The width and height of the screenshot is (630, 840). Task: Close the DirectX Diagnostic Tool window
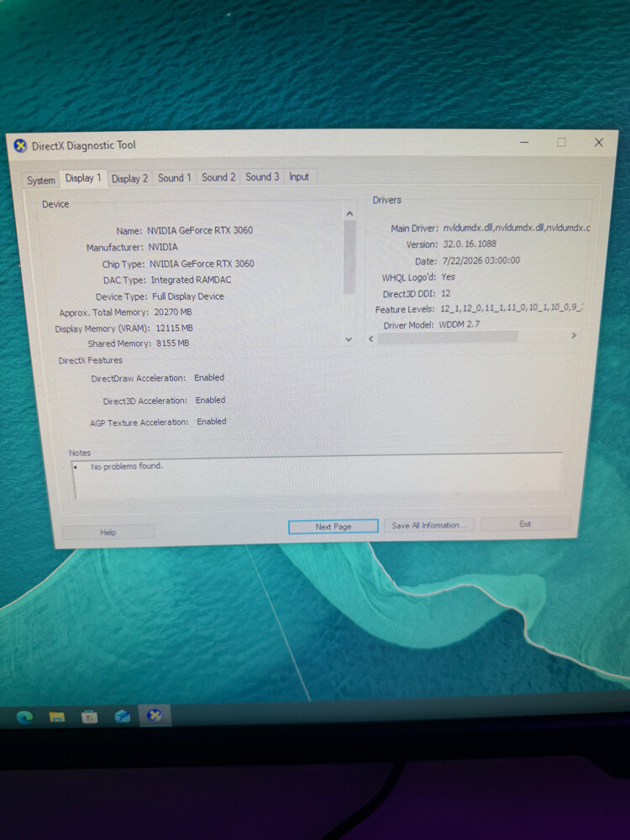599,142
